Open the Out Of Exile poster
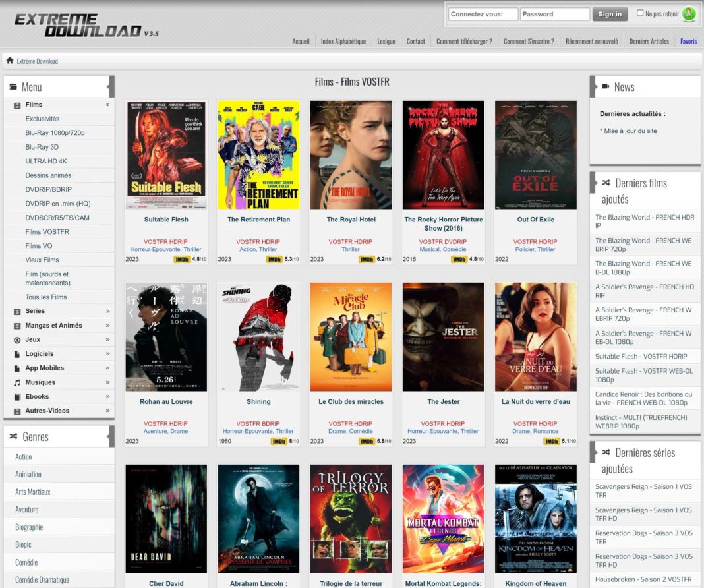Viewport: 704px width, 588px height. click(536, 155)
